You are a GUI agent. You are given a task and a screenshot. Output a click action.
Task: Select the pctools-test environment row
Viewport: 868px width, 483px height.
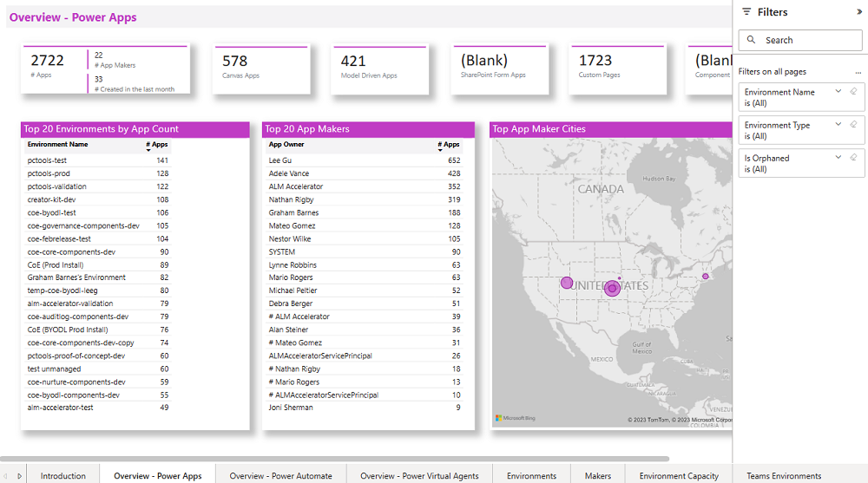[x=48, y=160]
